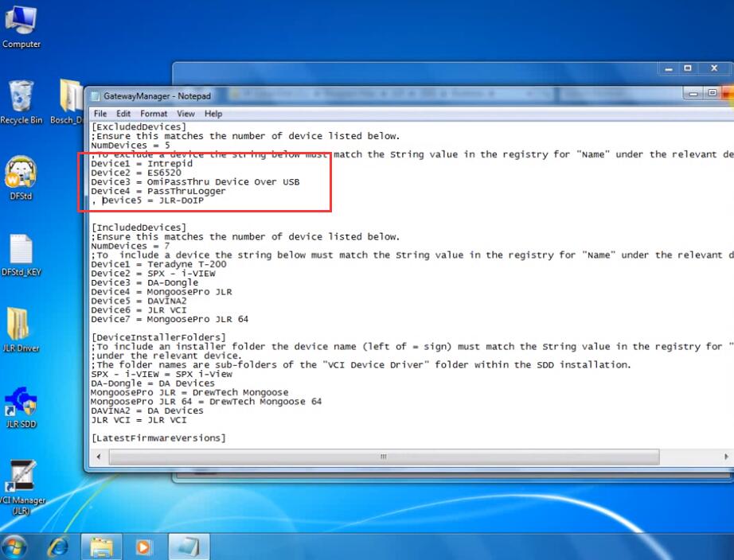Select the Recycle Bin icon
This screenshot has width=734, height=560.
coord(21,102)
